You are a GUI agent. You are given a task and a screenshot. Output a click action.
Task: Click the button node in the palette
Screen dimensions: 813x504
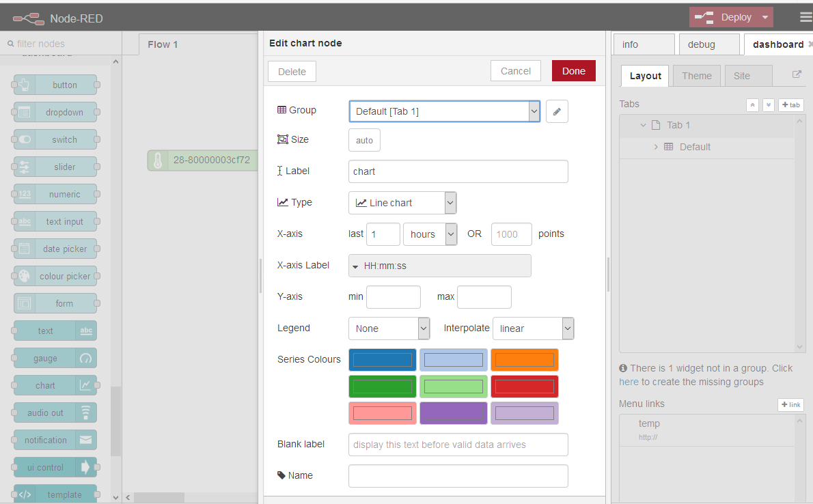point(55,85)
